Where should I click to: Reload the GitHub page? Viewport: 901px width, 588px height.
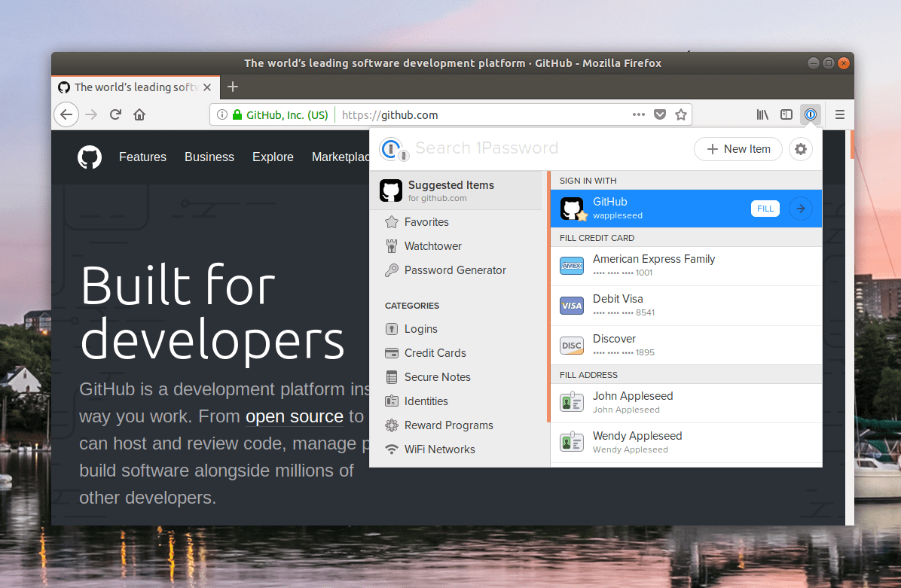pos(115,115)
